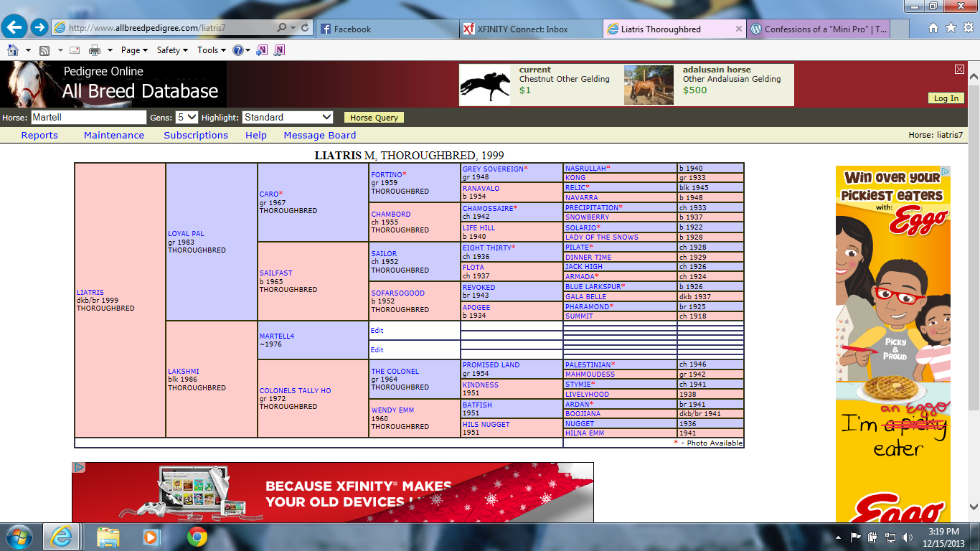Click the Home icon in command bar
The height and width of the screenshot is (551, 980).
click(13, 50)
